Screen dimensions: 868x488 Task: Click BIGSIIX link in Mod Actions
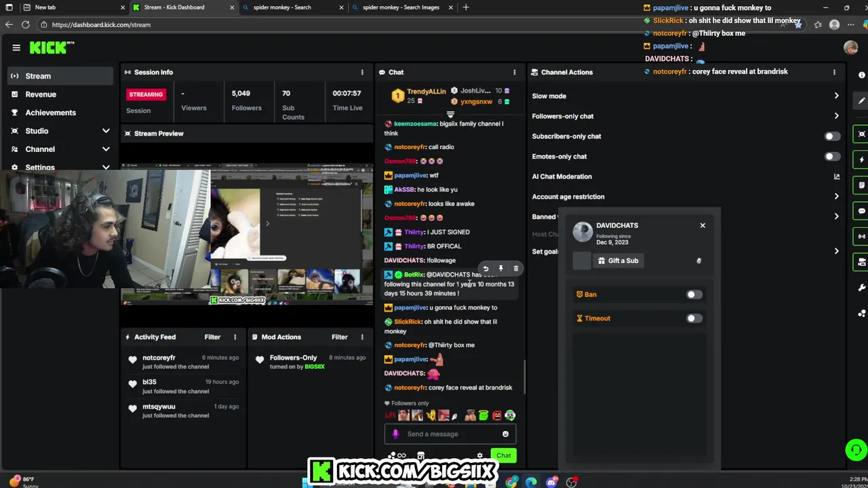pos(315,367)
